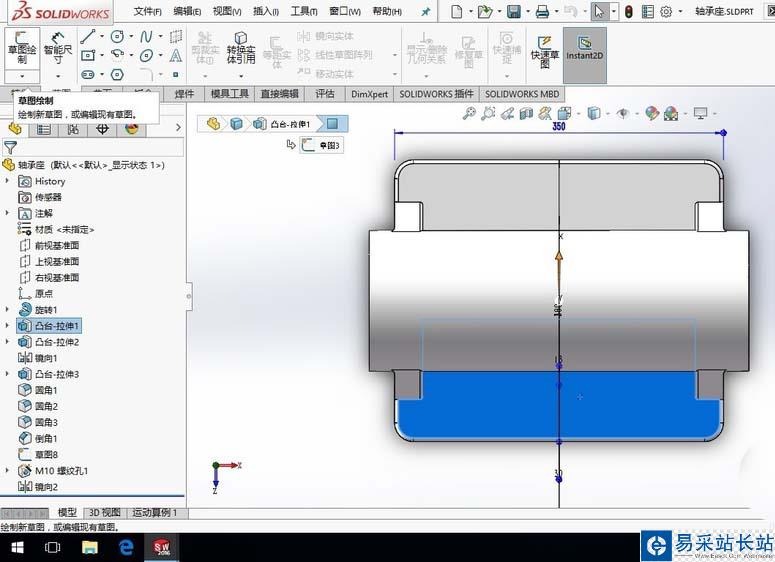Click Convert Entities (转换实体引用)
Viewport: 775px width, 562px height.
click(x=241, y=48)
